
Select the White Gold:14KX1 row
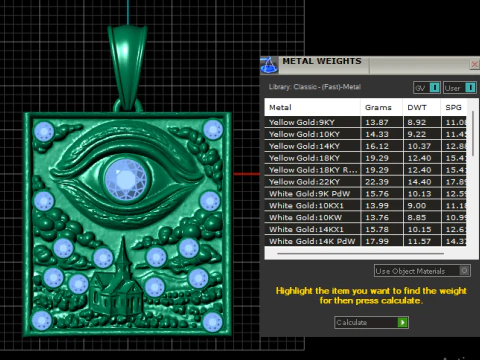coord(366,229)
